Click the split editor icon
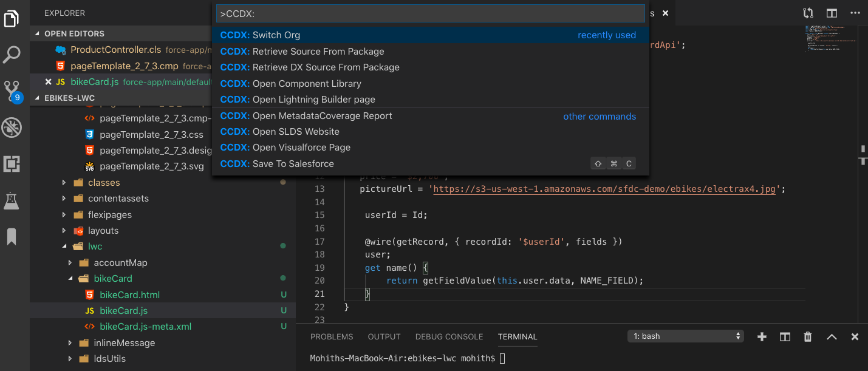The image size is (868, 371). click(832, 13)
